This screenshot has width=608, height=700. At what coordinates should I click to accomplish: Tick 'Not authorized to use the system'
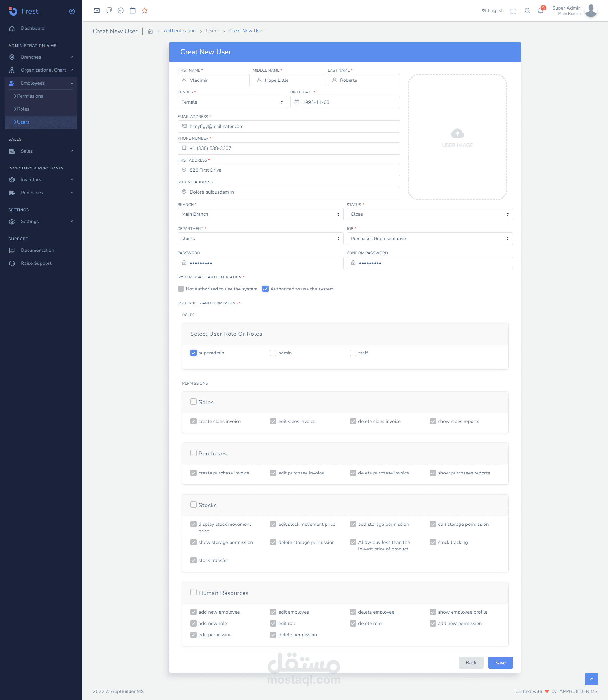tap(181, 289)
